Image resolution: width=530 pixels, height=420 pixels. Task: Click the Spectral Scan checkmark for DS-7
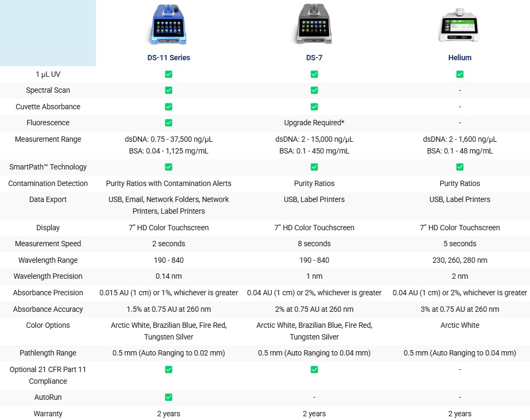[314, 90]
